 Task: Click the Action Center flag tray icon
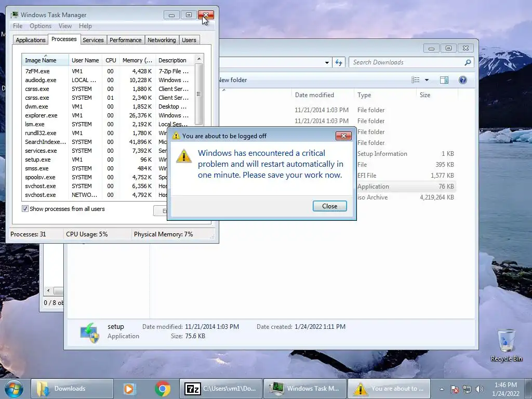(x=455, y=389)
